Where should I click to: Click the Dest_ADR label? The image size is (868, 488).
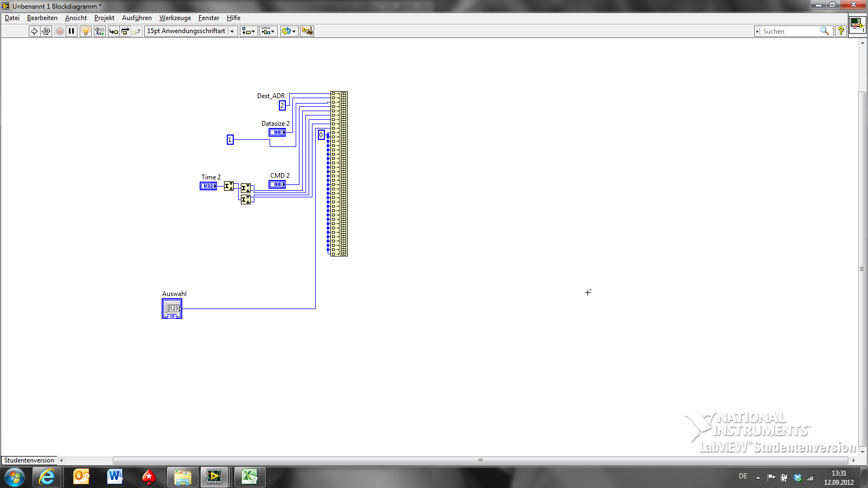[271, 96]
